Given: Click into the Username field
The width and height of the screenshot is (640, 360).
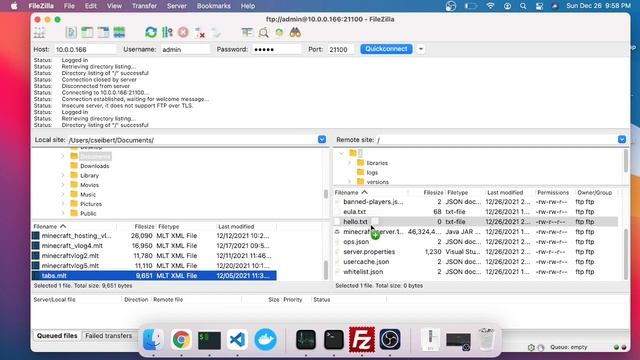Looking at the screenshot, I should click(x=185, y=49).
